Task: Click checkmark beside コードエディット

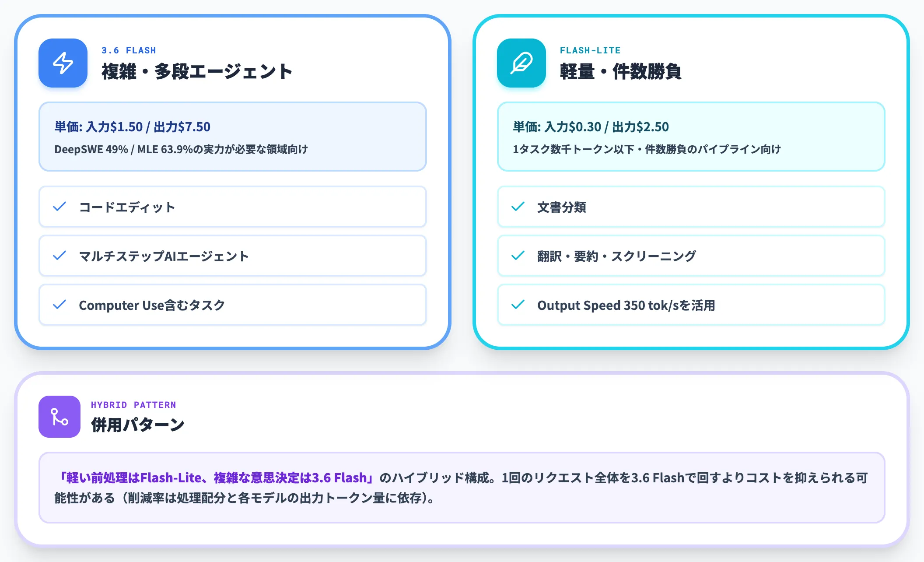Action: pyautogui.click(x=59, y=207)
